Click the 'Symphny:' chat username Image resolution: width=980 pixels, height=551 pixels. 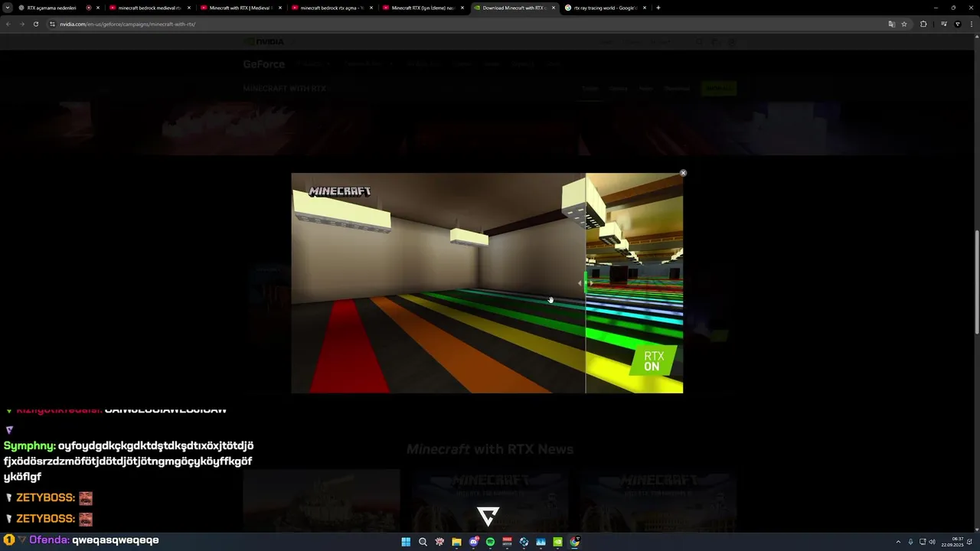(x=29, y=445)
